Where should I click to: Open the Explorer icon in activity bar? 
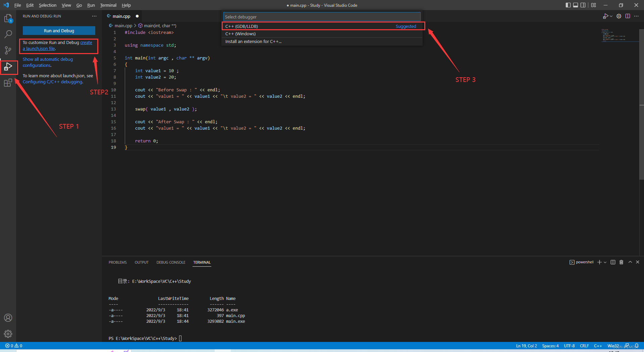pos(8,18)
